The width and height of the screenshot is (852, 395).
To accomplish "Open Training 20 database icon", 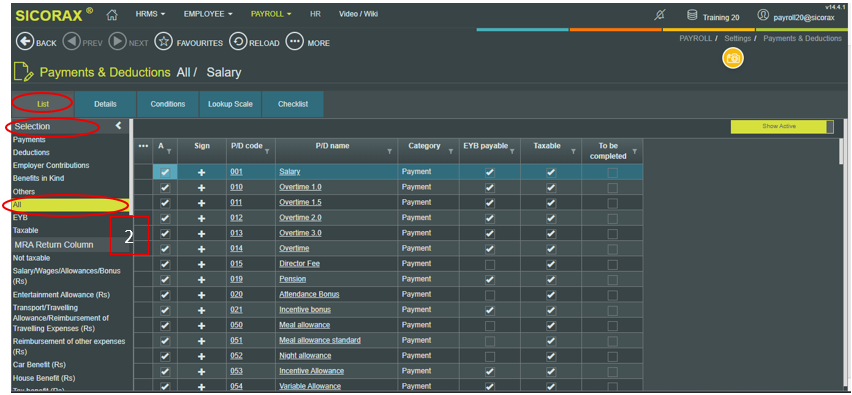I will (x=692, y=15).
